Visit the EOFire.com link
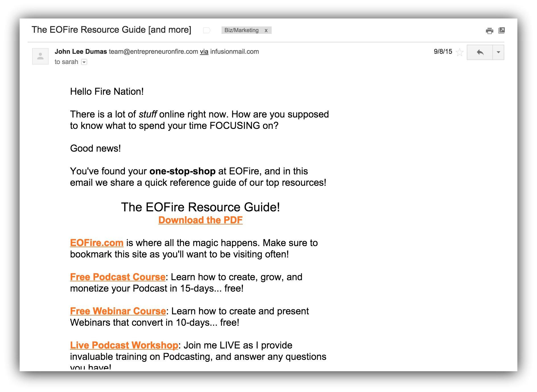 coord(97,243)
